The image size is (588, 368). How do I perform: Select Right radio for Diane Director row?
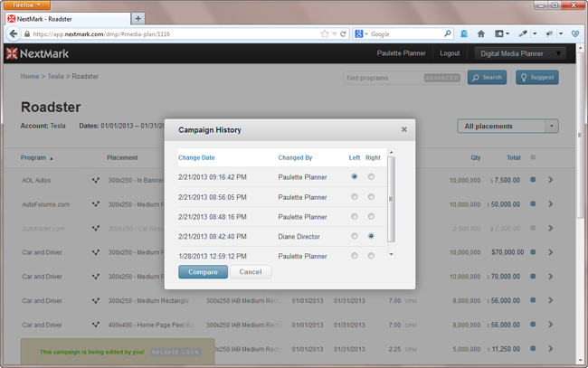pyautogui.click(x=371, y=236)
